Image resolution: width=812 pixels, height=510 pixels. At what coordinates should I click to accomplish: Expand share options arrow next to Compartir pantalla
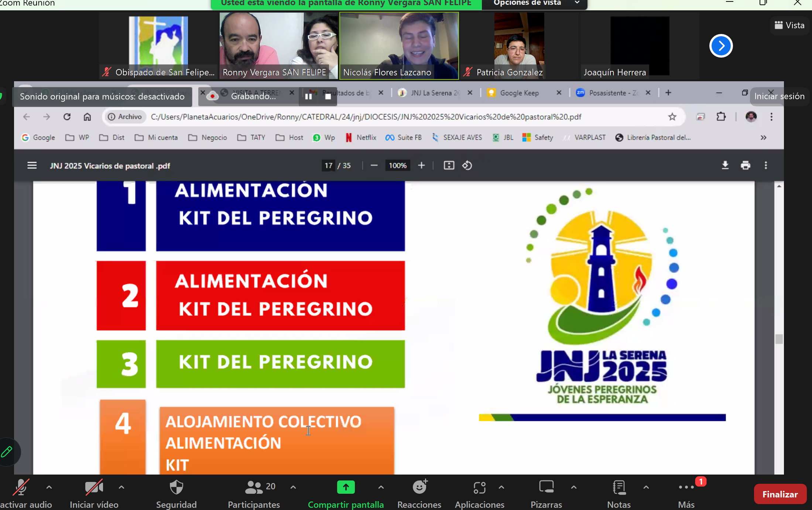point(381,487)
